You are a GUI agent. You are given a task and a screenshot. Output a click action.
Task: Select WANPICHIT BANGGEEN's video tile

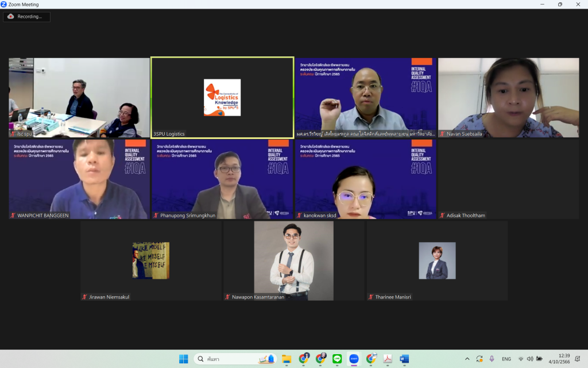click(79, 179)
